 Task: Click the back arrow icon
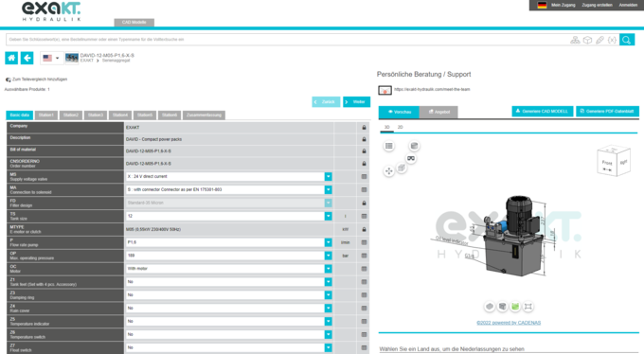tap(27, 58)
